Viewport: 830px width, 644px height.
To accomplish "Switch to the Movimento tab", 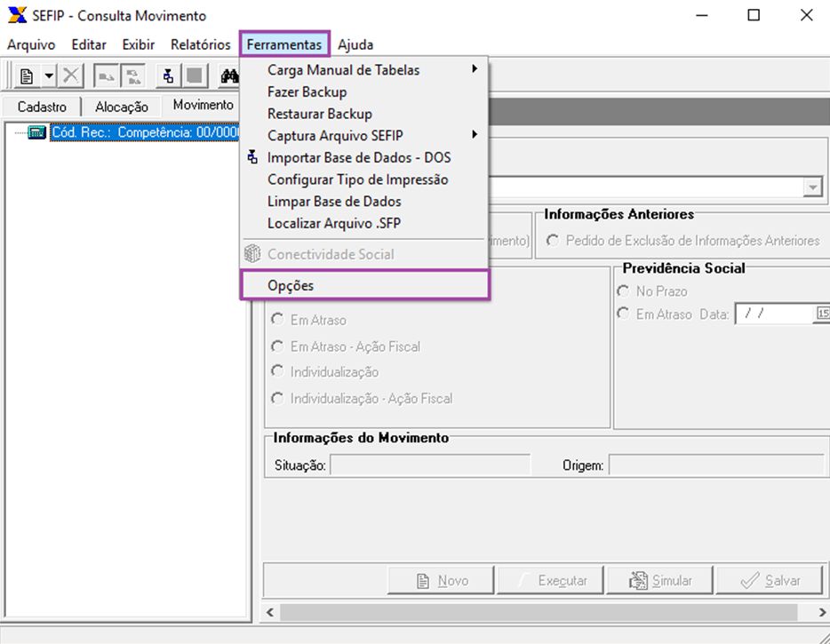I will pos(204,105).
